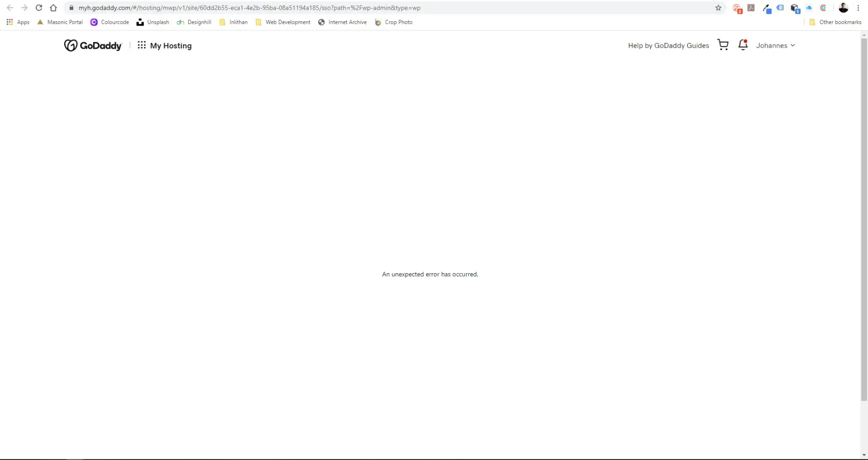This screenshot has width=868, height=460.
Task: Bookmark this page with the star icon
Action: pyautogui.click(x=718, y=8)
